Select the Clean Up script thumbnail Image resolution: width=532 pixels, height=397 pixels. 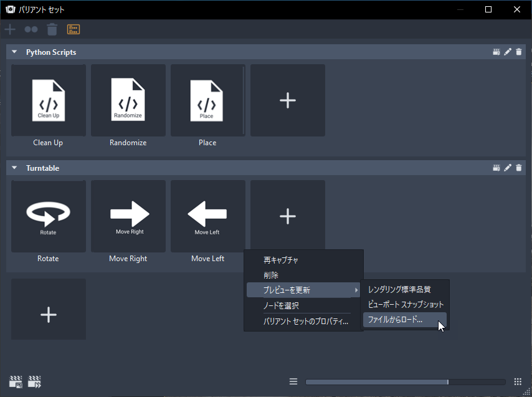pyautogui.click(x=49, y=100)
